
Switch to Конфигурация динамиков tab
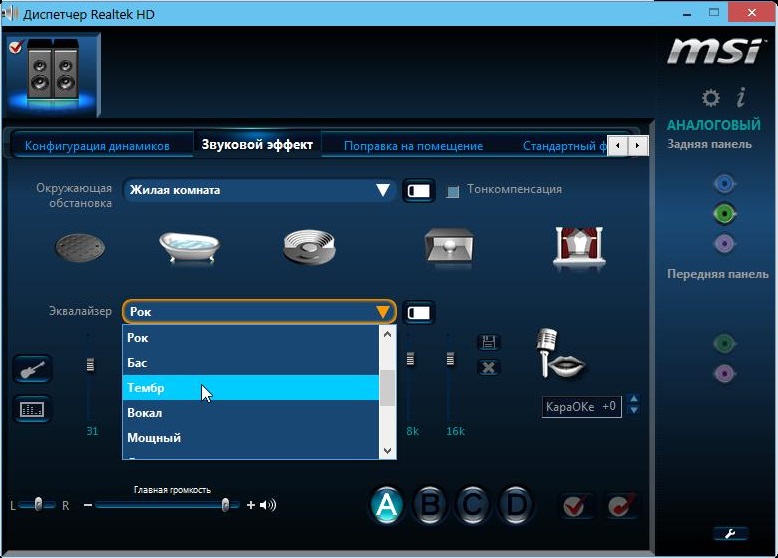pos(97,146)
